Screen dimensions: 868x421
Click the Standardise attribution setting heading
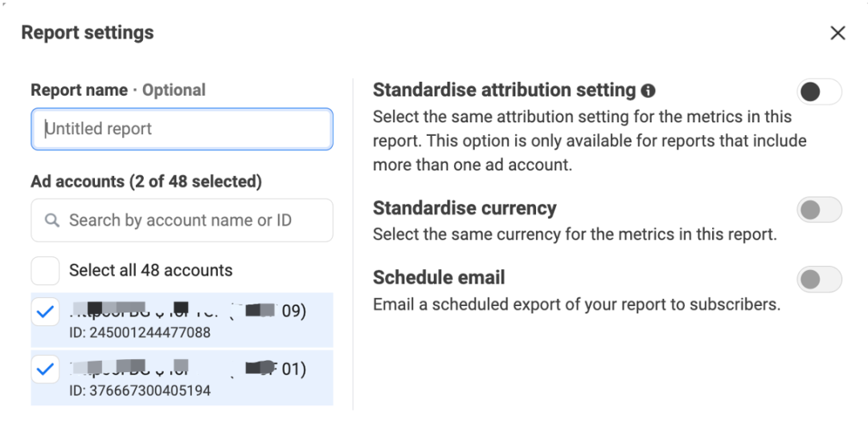[504, 90]
